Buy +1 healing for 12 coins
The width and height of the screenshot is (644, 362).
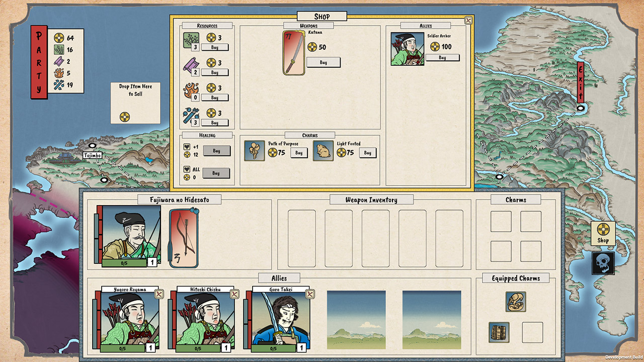tap(216, 151)
